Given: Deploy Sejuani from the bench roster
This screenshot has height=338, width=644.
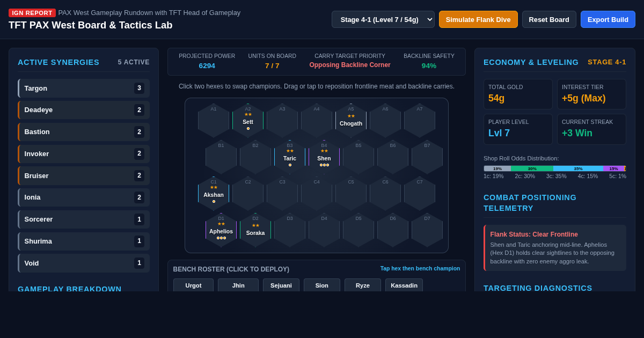Looking at the screenshot, I should click(x=281, y=285).
